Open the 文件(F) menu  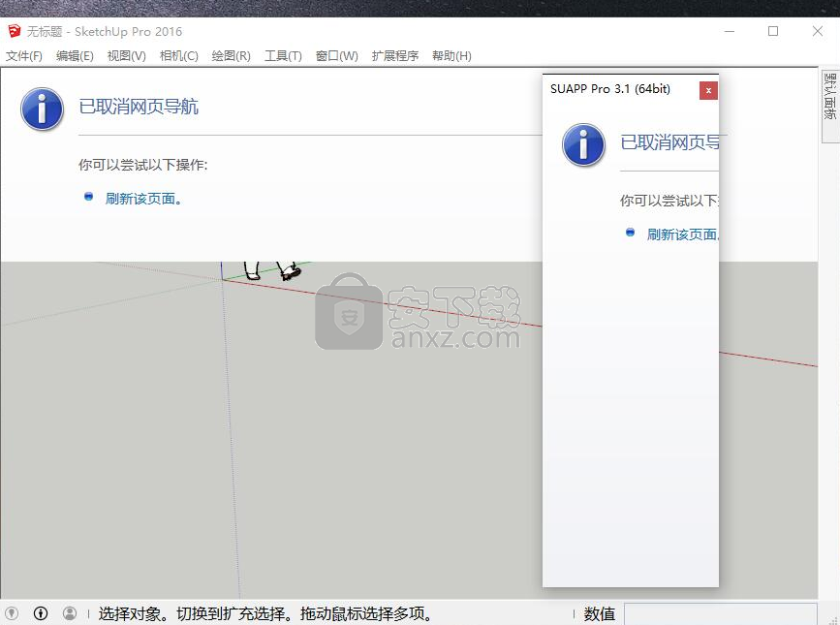(24, 55)
